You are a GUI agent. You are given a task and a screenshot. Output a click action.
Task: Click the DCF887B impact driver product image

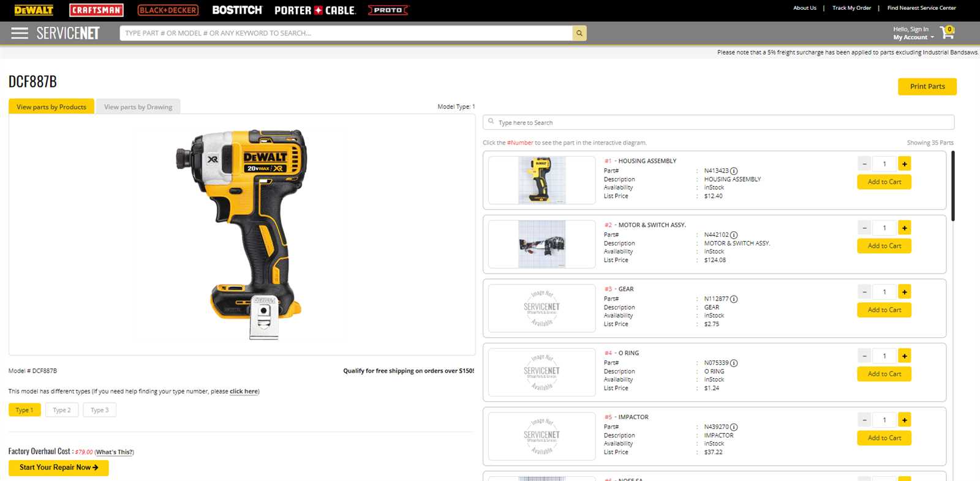coord(241,234)
